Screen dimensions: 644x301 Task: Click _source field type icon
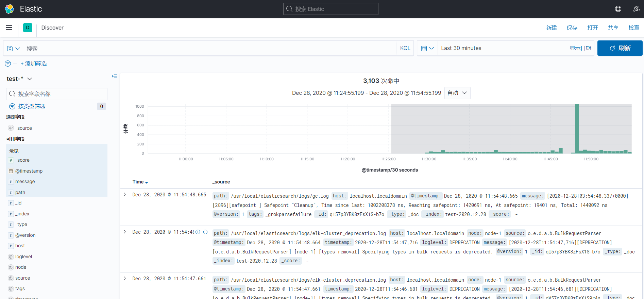click(11, 128)
